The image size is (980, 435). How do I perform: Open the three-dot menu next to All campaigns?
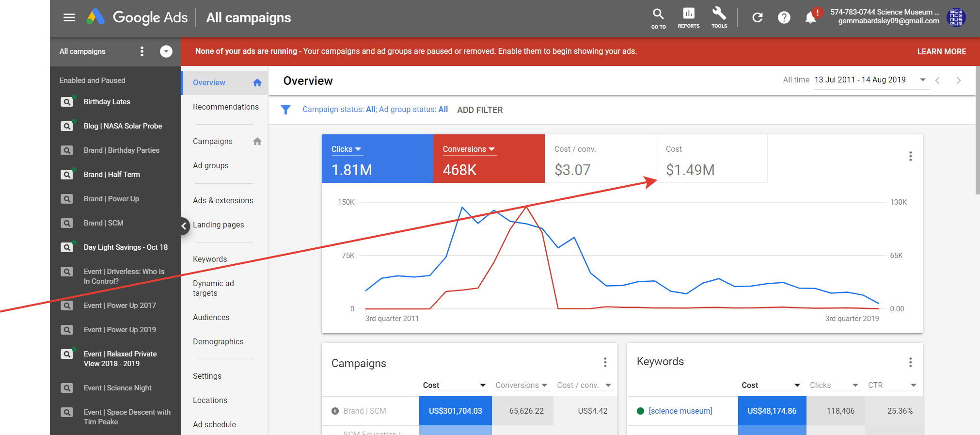pyautogui.click(x=142, y=51)
